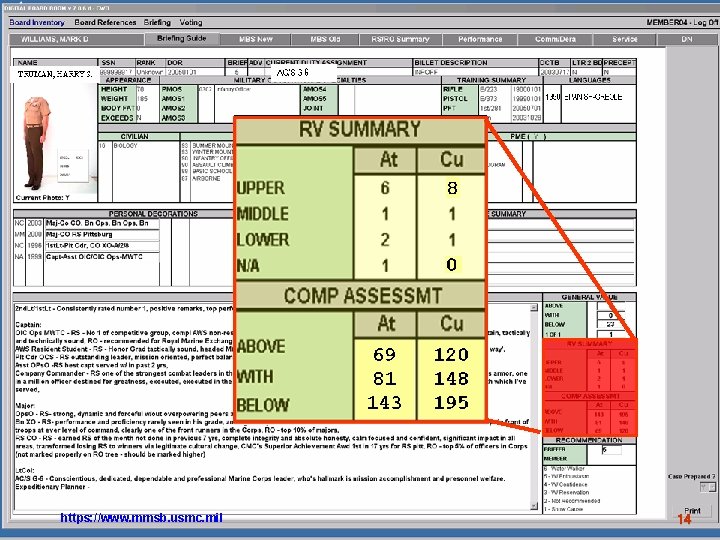Click the General Value WITH field
The image size is (720, 540).
(x=611, y=315)
